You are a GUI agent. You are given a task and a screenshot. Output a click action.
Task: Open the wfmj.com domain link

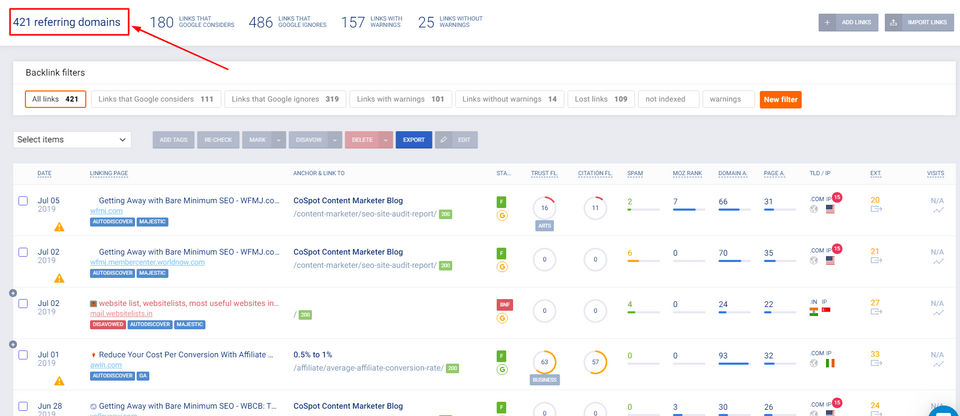click(x=106, y=211)
